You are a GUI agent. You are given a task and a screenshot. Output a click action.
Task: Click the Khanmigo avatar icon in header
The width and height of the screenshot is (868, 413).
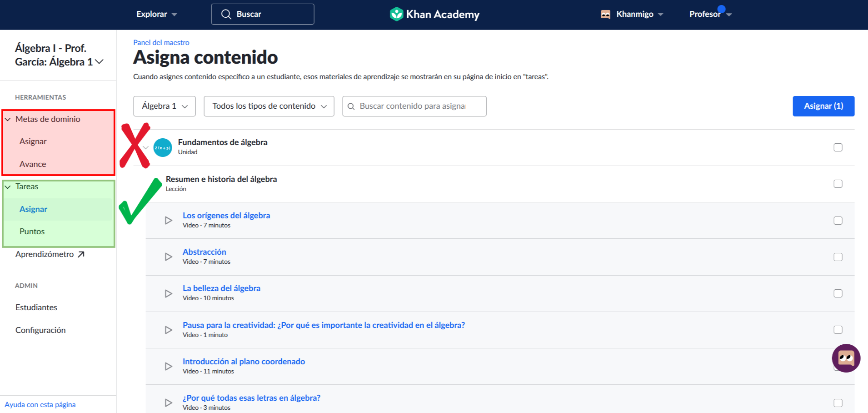(605, 14)
